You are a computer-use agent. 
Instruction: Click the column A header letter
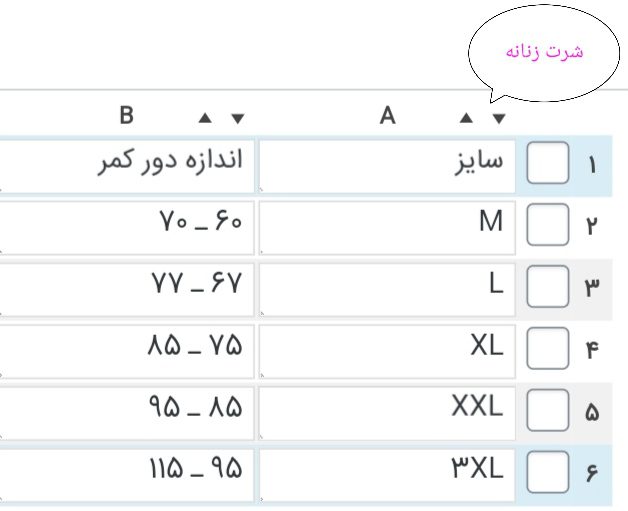(x=388, y=116)
